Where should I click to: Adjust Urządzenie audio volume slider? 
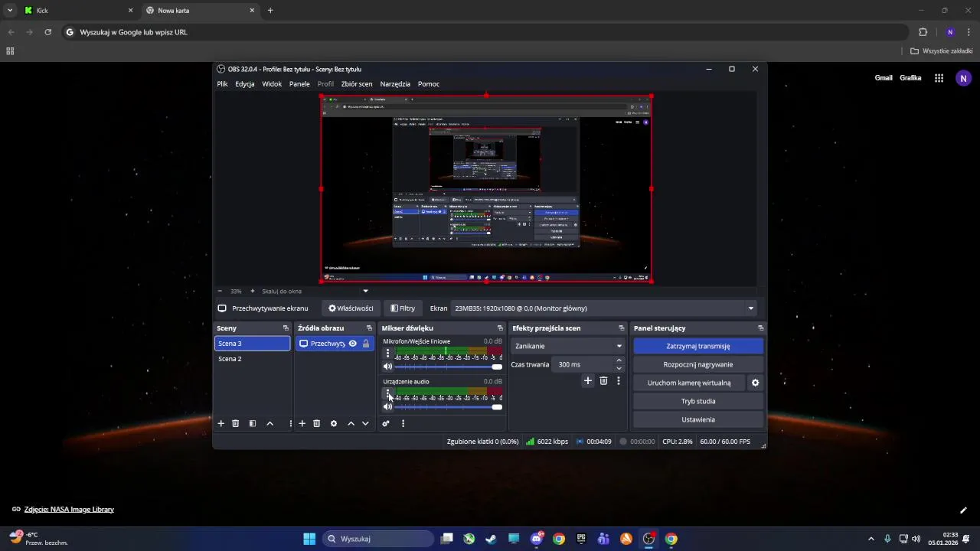[448, 406]
